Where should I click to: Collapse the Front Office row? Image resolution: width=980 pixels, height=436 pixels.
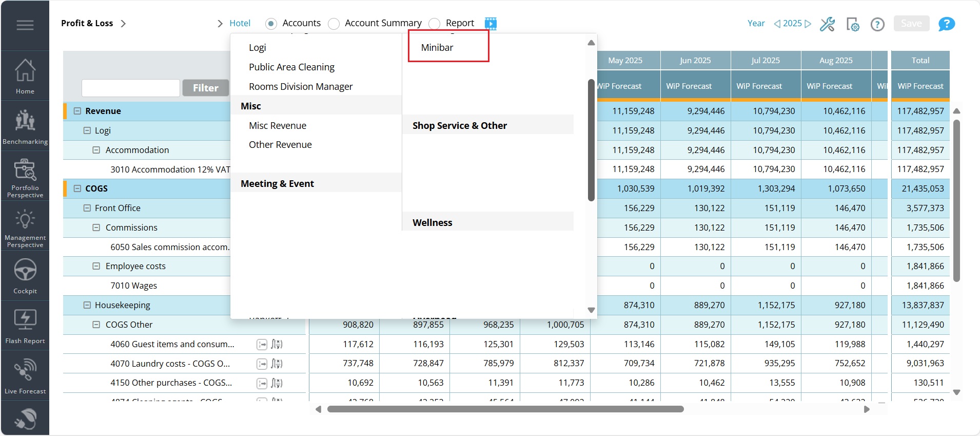(87, 208)
